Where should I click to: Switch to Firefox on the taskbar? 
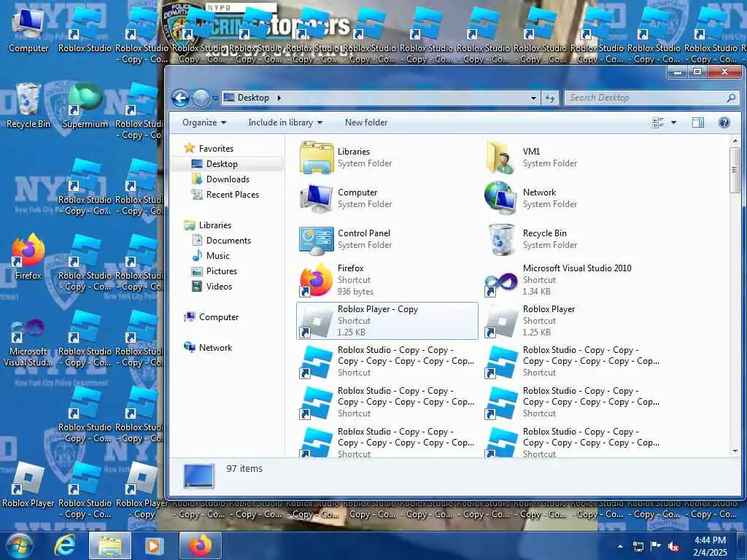point(200,545)
